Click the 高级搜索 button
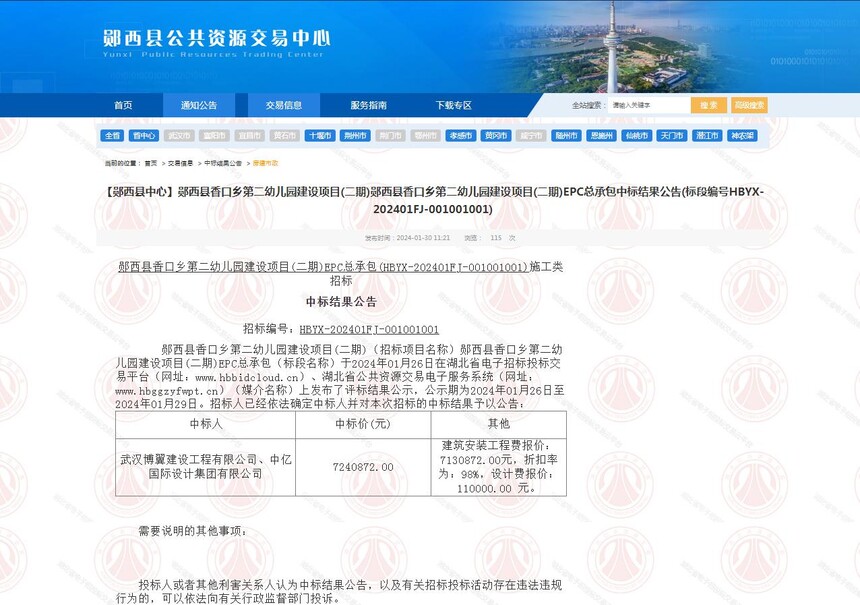The width and height of the screenshot is (860, 605). 749,105
